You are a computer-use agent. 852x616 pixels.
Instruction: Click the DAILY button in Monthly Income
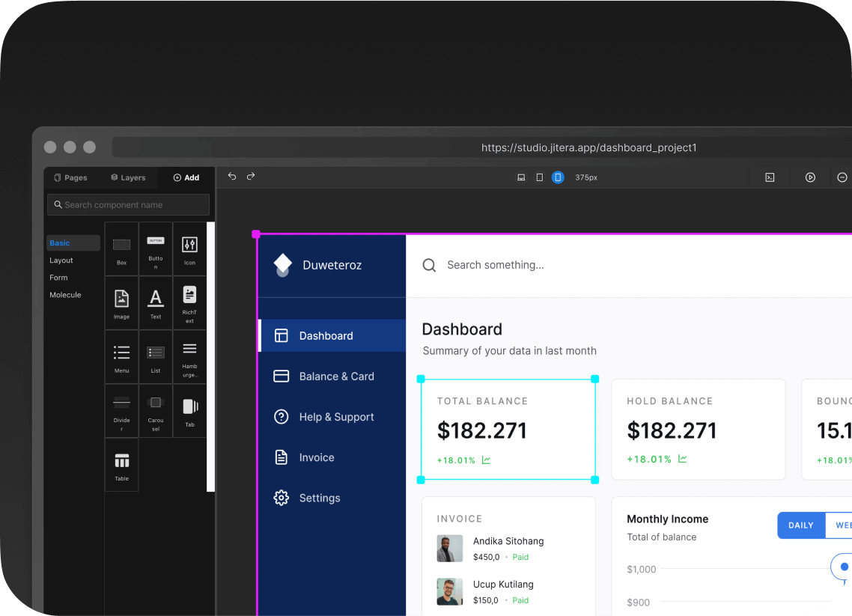(800, 525)
